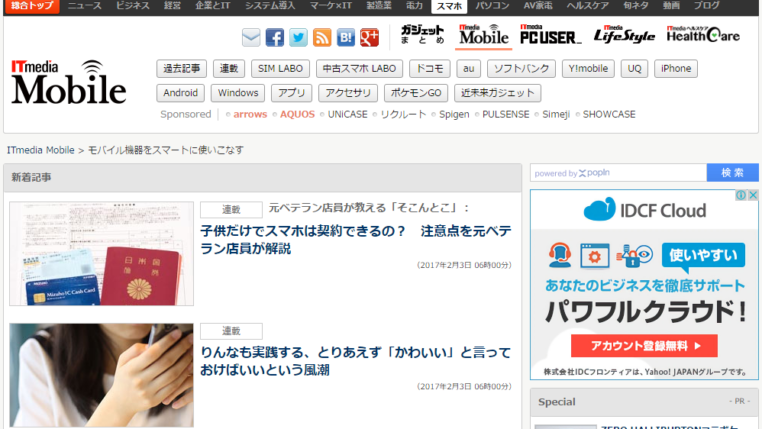This screenshot has width=762, height=429.
Task: Open the Facebook share icon
Action: (x=275, y=37)
